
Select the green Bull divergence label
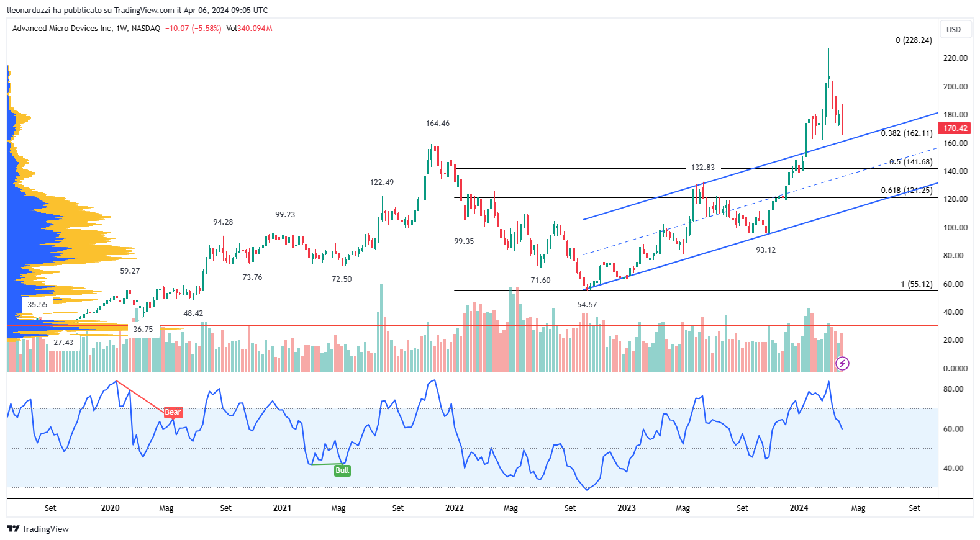pos(342,470)
